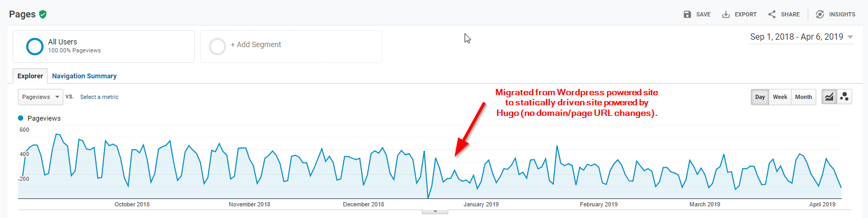
Task: Open the Navigation Summary tab
Action: point(84,76)
